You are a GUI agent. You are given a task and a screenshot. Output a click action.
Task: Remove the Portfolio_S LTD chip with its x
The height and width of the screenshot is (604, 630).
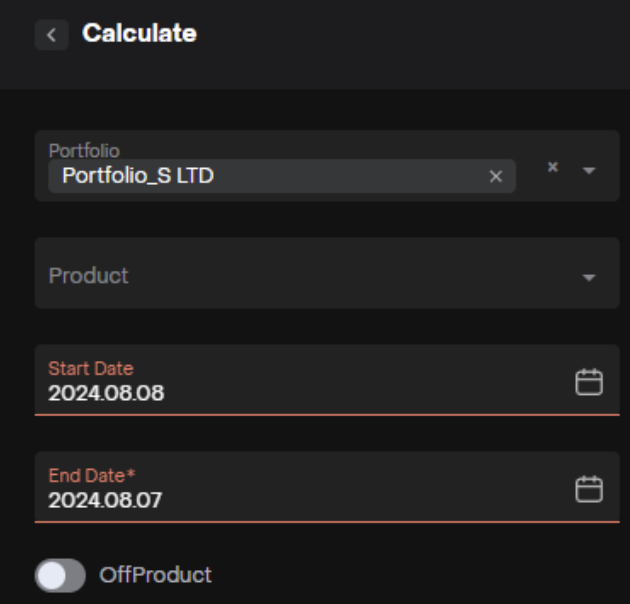(x=495, y=177)
